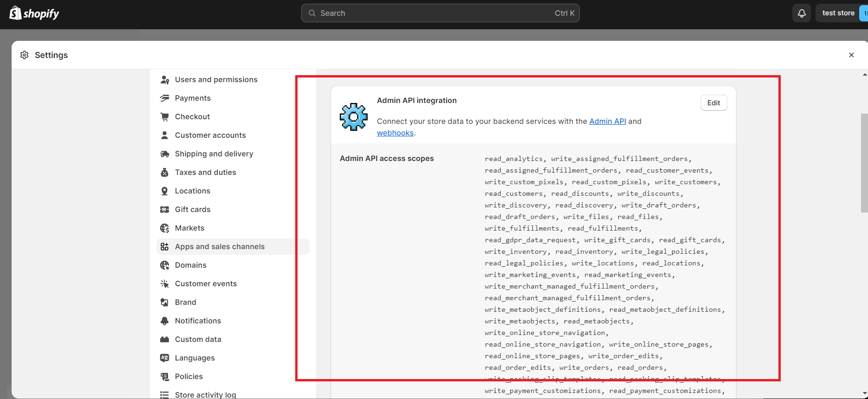Click the write_merchant_managed_fulfillment_orders scope text
868x399 pixels.
[570, 286]
